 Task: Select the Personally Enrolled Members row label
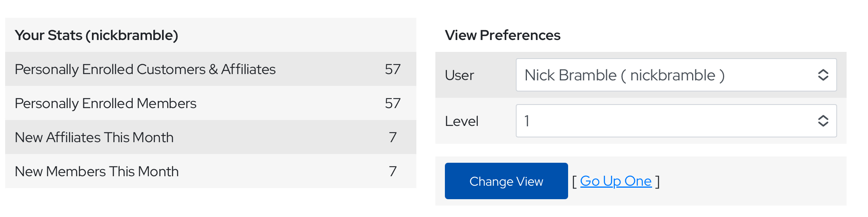point(105,103)
